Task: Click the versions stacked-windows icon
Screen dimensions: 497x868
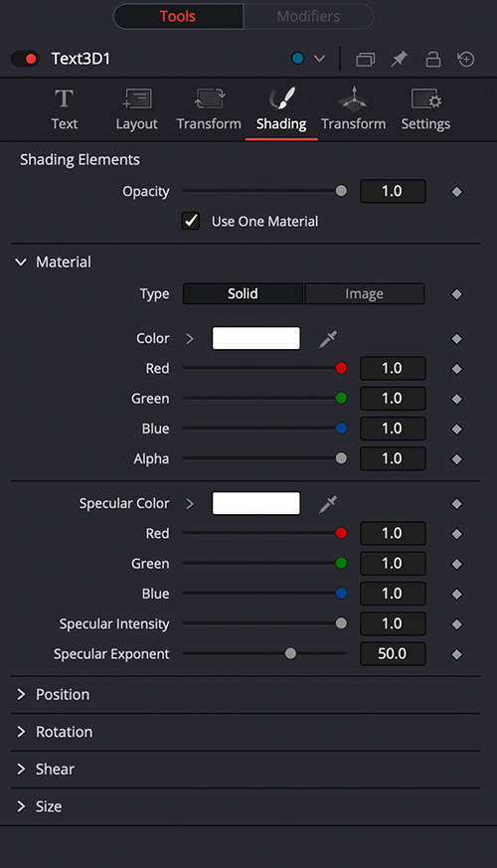Action: pos(365,59)
